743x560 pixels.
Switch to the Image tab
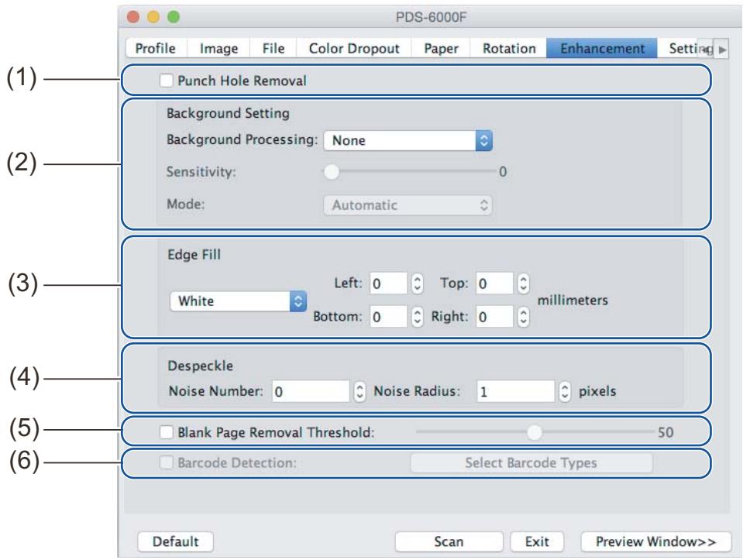pos(218,48)
